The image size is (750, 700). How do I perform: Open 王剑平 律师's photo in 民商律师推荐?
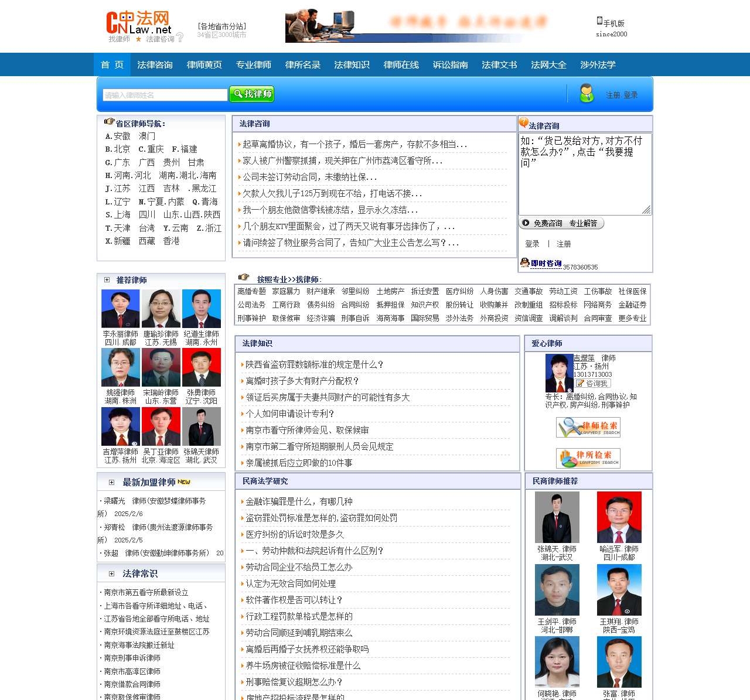click(557, 590)
